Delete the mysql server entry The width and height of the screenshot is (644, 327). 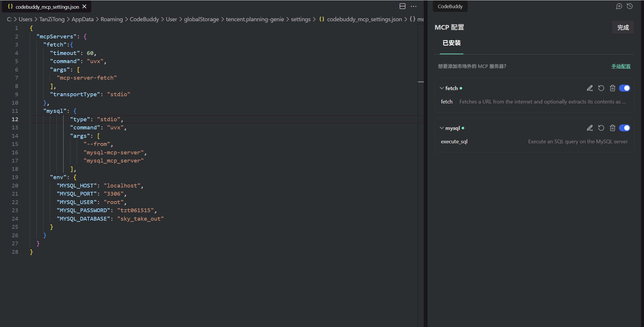click(612, 128)
